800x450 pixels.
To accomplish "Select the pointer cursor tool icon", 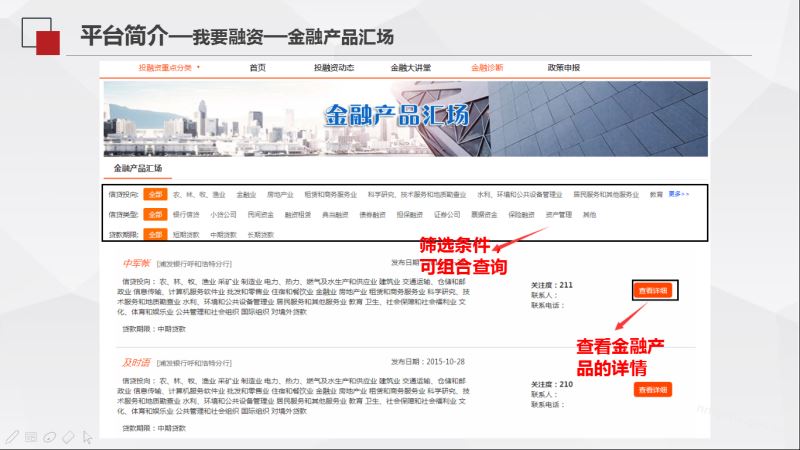I will point(88,437).
